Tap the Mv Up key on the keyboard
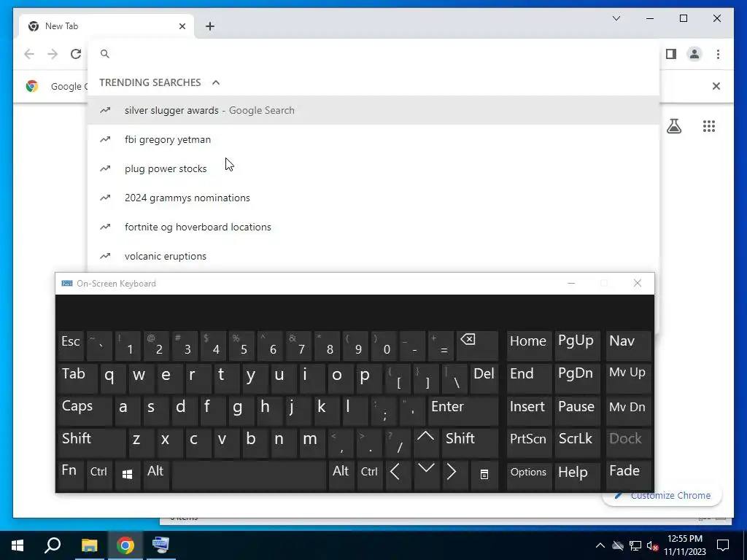Viewport: 747px width, 560px height. coord(628,378)
